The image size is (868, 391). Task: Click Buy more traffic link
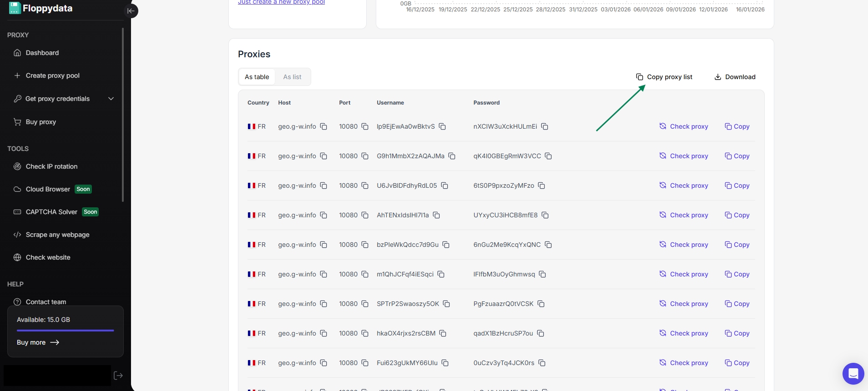pos(38,342)
